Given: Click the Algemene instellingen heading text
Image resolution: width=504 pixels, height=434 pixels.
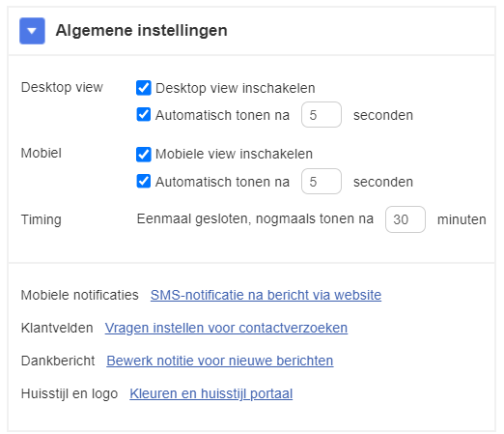Looking at the screenshot, I should [x=142, y=31].
